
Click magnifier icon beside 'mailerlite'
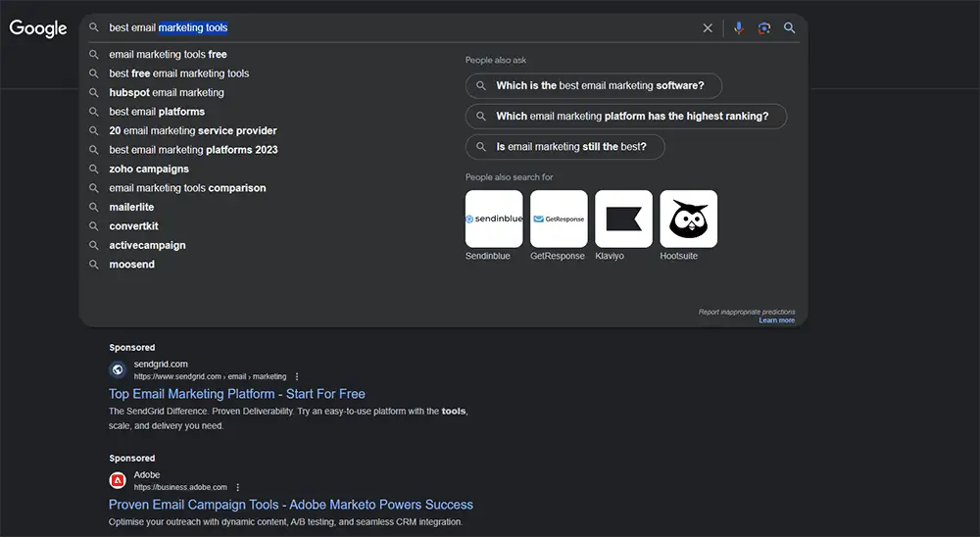point(94,207)
